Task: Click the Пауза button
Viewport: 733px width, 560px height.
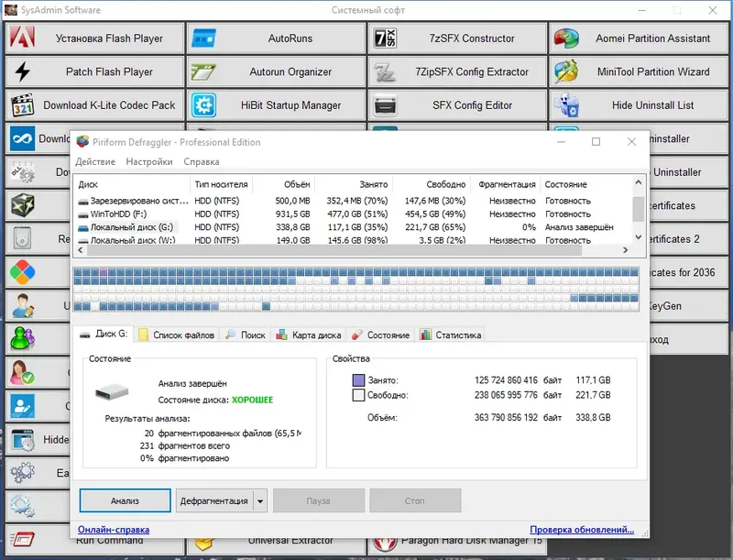Action: pyautogui.click(x=318, y=500)
